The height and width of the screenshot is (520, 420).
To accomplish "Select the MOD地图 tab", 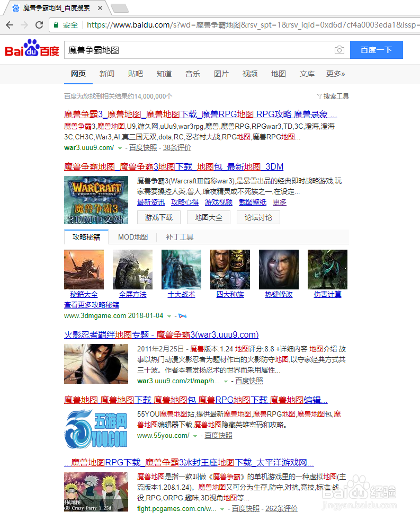I will pyautogui.click(x=133, y=237).
